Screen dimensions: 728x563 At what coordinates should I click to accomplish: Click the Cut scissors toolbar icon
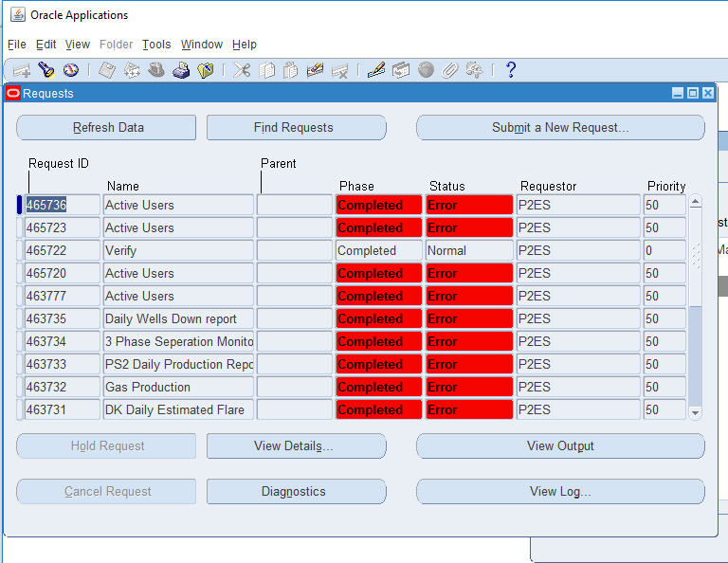(243, 70)
